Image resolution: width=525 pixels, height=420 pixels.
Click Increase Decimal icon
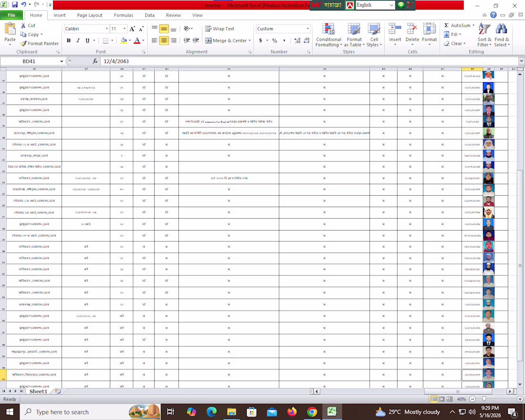coord(297,41)
